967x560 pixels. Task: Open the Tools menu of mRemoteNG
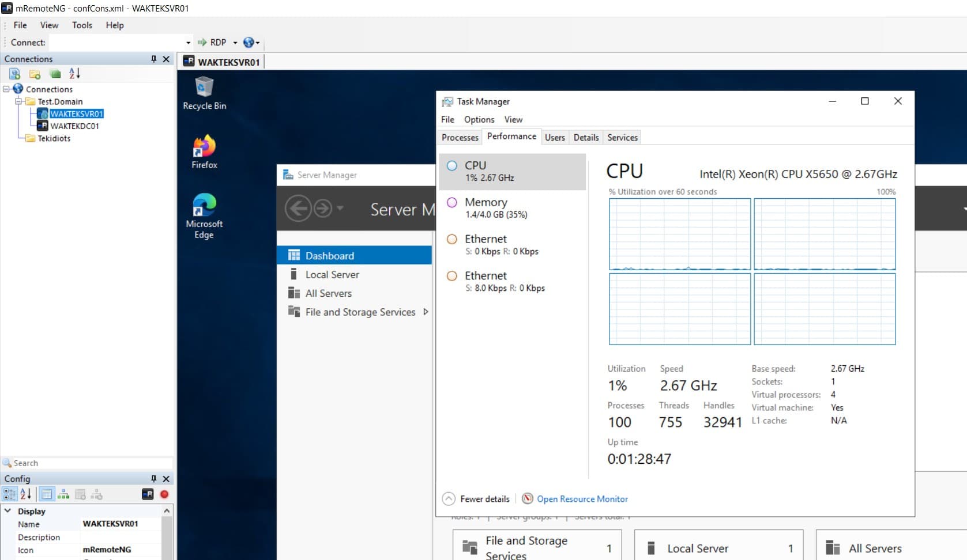pyautogui.click(x=82, y=25)
